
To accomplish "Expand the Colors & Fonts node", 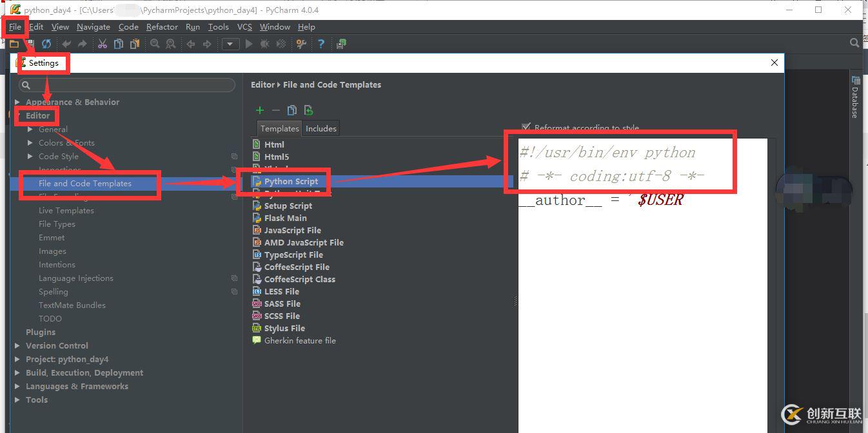I will click(30, 142).
